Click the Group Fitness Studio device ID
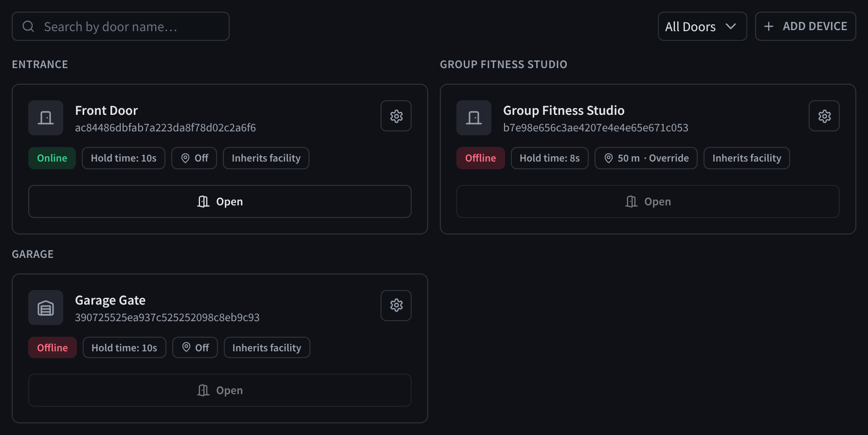This screenshot has height=435, width=868. click(x=596, y=127)
